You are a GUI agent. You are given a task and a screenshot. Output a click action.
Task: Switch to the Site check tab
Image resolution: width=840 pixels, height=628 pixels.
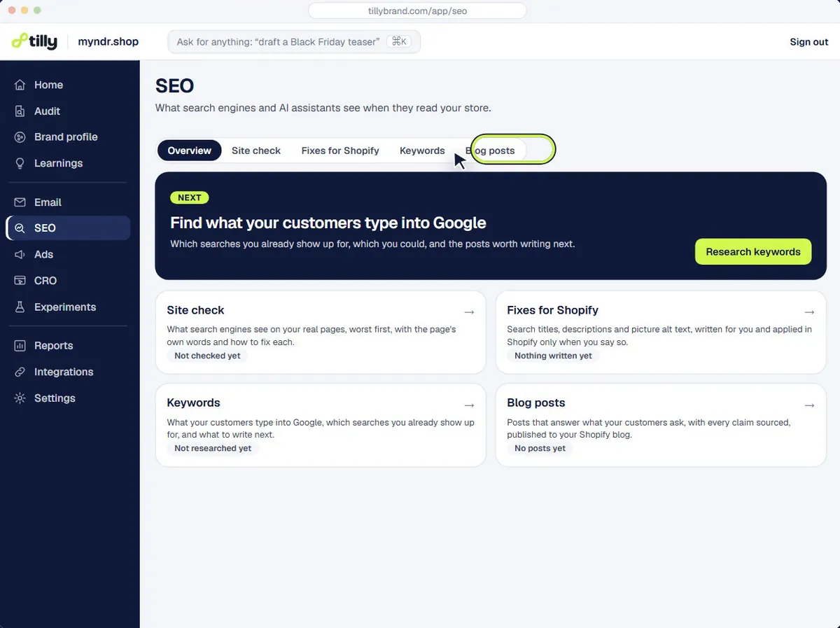click(x=256, y=151)
